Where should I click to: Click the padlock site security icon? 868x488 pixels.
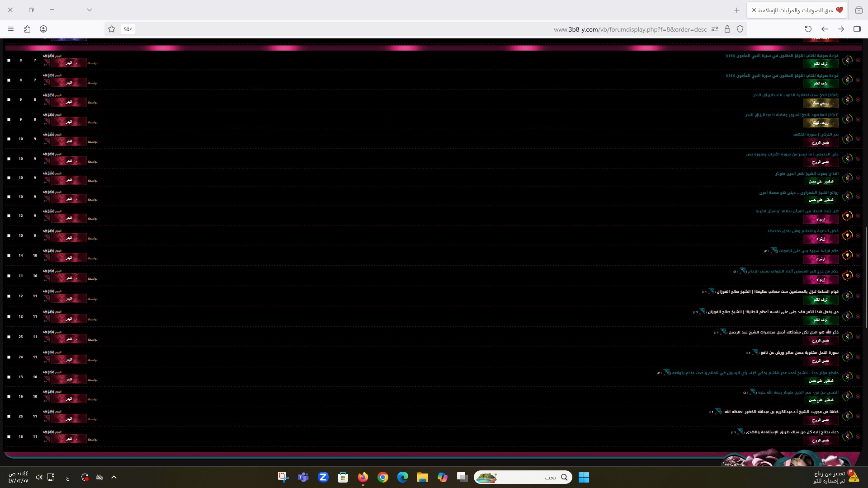tap(727, 29)
